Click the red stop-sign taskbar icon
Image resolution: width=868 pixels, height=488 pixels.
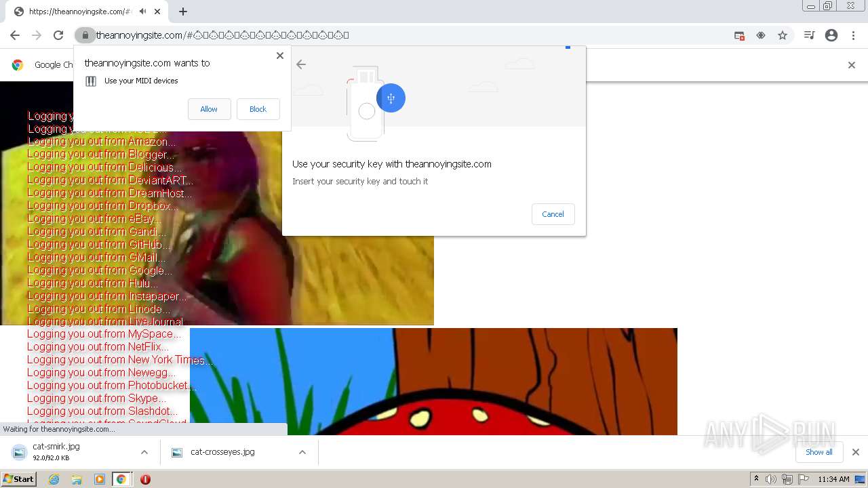coord(145,479)
